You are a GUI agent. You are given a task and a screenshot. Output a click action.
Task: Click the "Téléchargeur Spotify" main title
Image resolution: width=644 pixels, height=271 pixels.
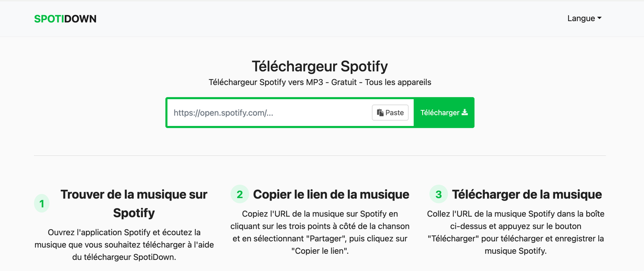point(320,66)
